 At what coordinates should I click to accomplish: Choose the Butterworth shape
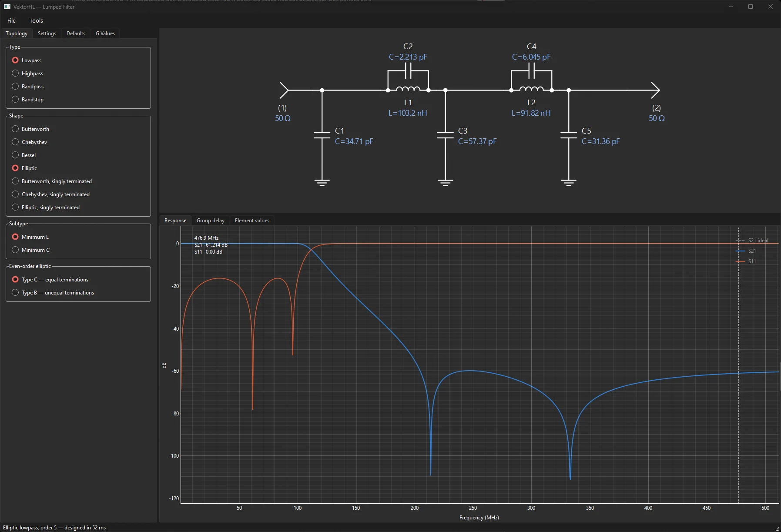[30, 129]
